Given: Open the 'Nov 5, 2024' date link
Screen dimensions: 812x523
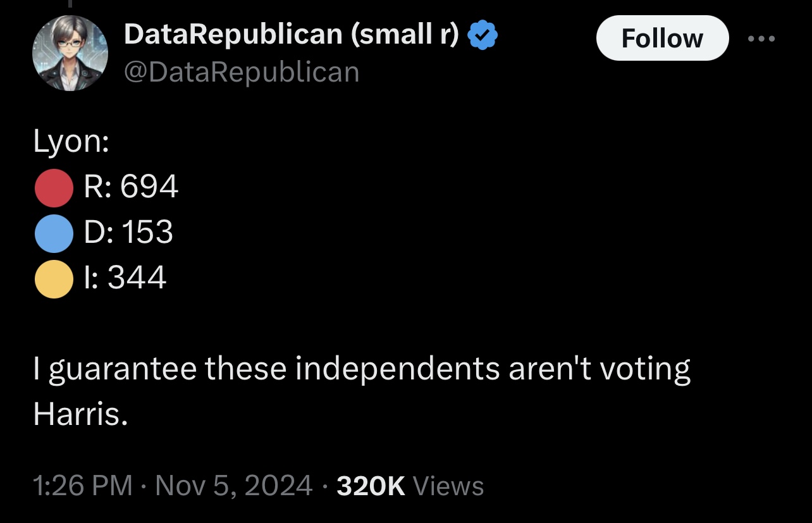Looking at the screenshot, I should 233,486.
